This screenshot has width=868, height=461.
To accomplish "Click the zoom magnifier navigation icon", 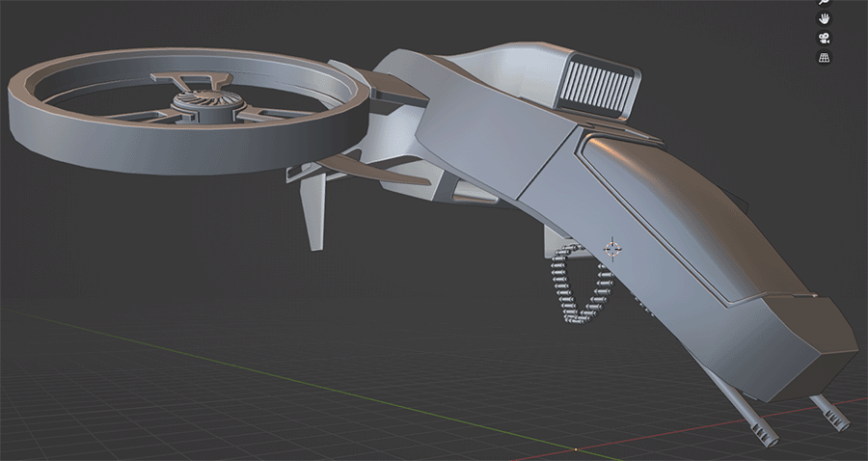I will tap(825, 2).
